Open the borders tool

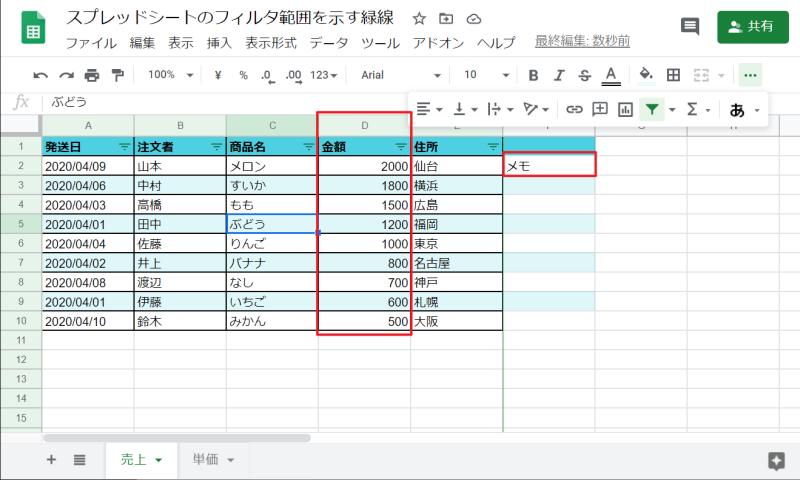point(673,75)
